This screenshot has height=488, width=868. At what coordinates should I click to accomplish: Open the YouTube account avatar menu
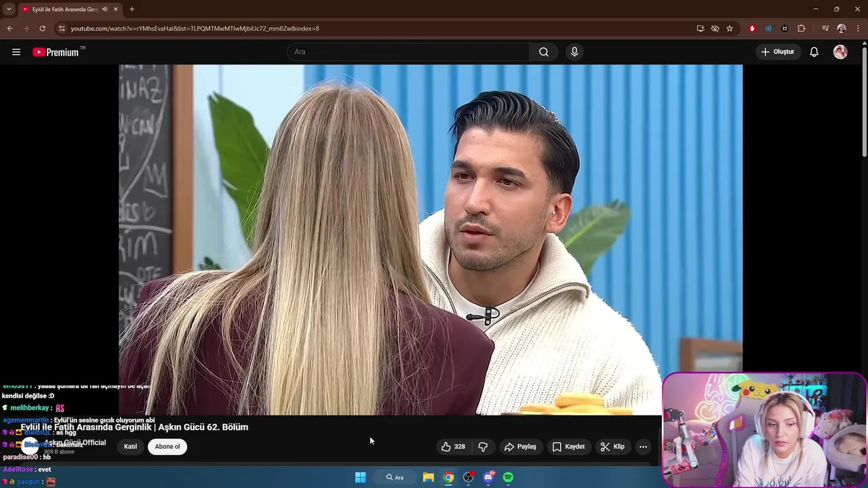(x=840, y=52)
